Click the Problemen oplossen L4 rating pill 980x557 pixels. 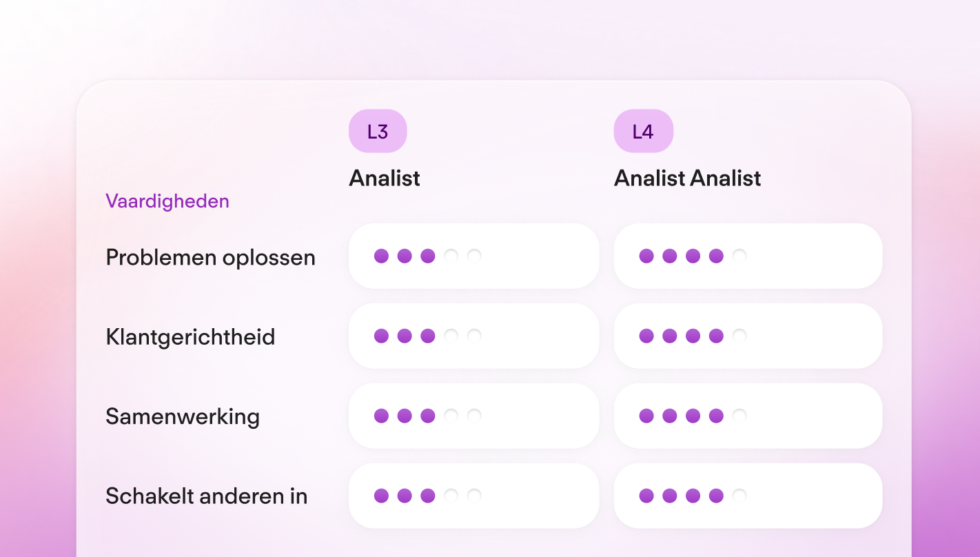tap(748, 256)
